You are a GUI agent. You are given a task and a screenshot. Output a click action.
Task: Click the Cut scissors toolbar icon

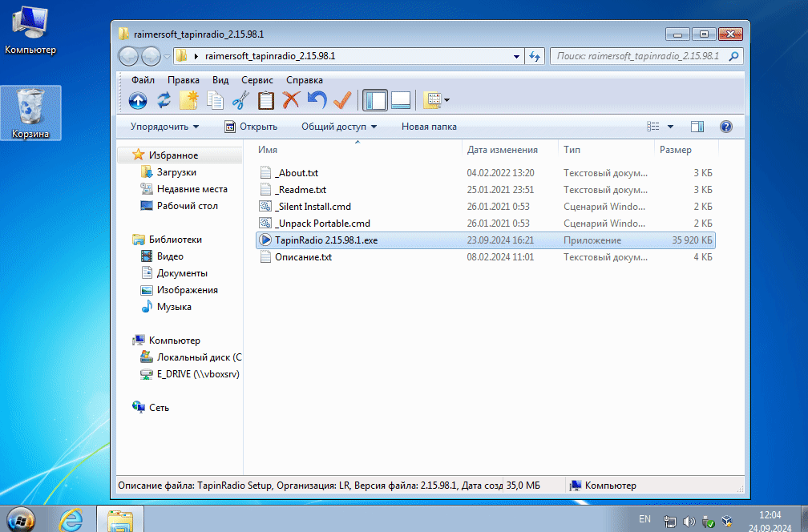click(x=240, y=100)
